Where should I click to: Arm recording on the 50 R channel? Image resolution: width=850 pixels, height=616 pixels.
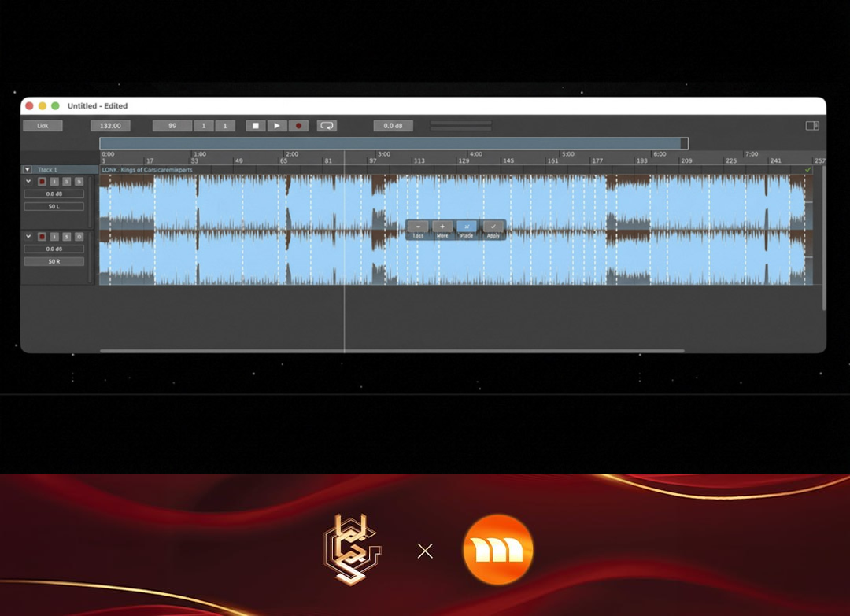42,237
